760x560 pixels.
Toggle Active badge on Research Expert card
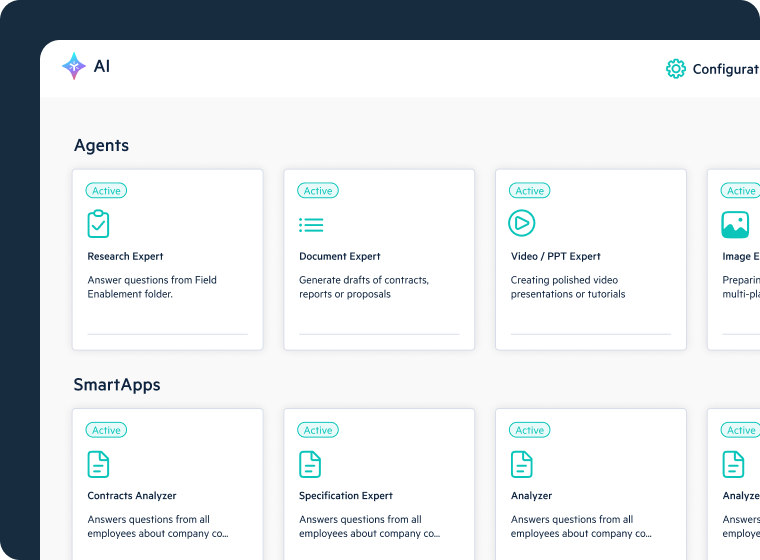pos(106,191)
